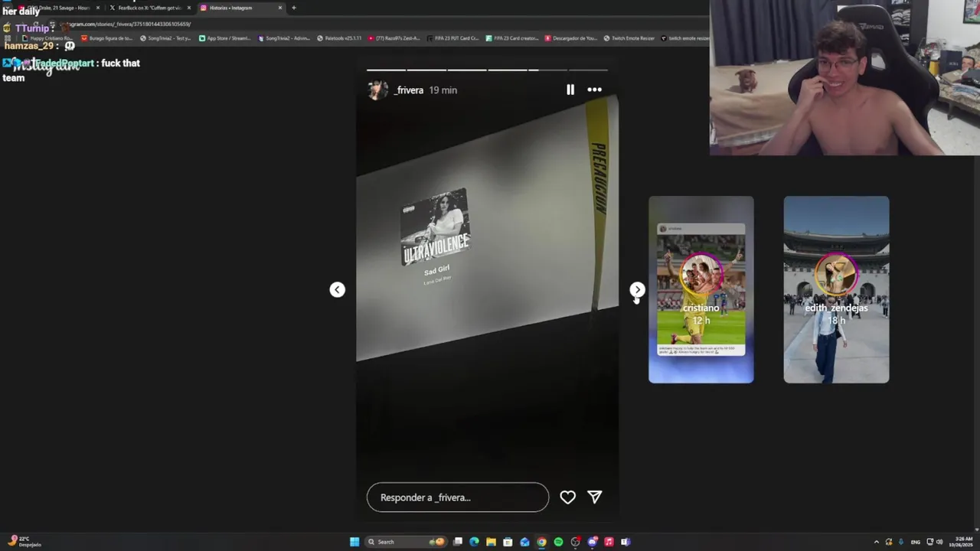
Task: Open a new browser tab
Action: [x=294, y=8]
